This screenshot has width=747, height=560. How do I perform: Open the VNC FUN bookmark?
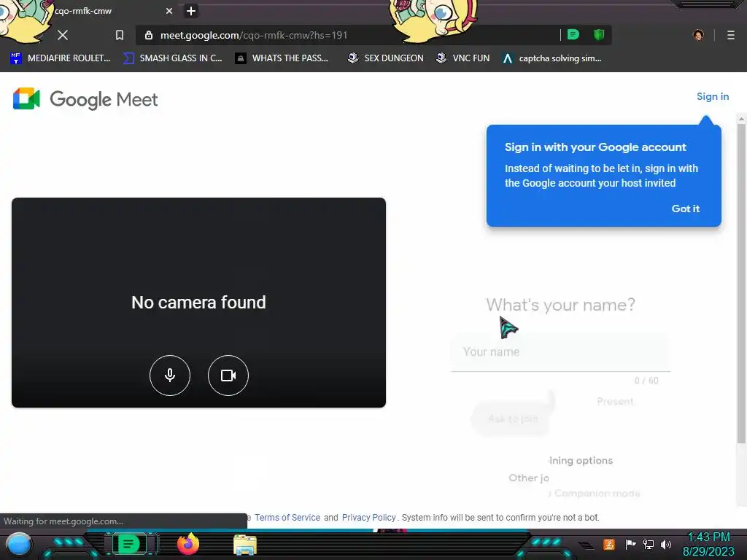point(463,58)
